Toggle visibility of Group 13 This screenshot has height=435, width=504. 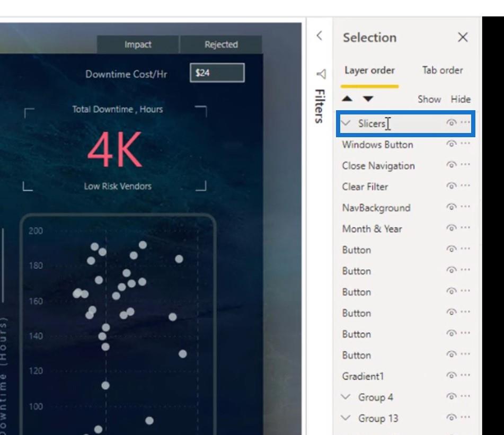452,418
